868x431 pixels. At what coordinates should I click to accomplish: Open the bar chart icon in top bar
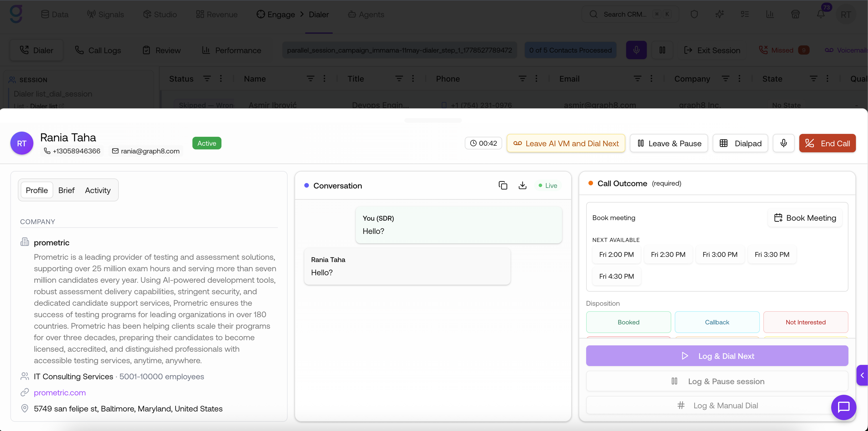click(770, 14)
